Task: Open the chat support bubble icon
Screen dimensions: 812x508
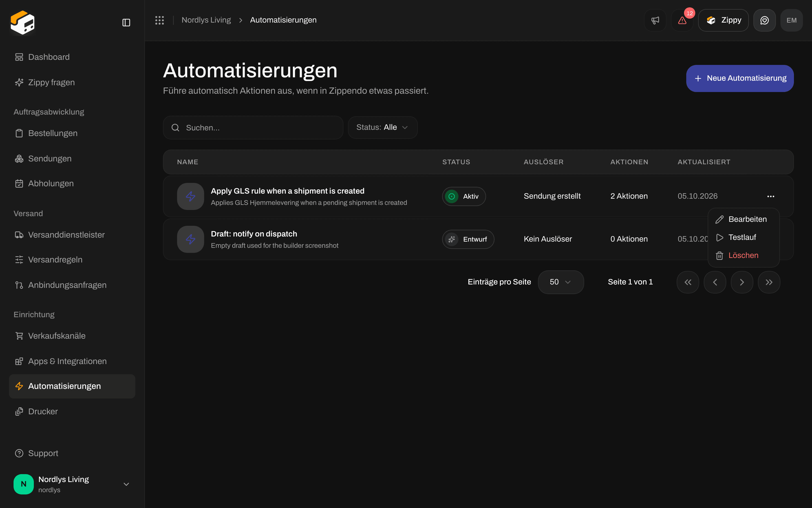Action: (x=764, y=20)
